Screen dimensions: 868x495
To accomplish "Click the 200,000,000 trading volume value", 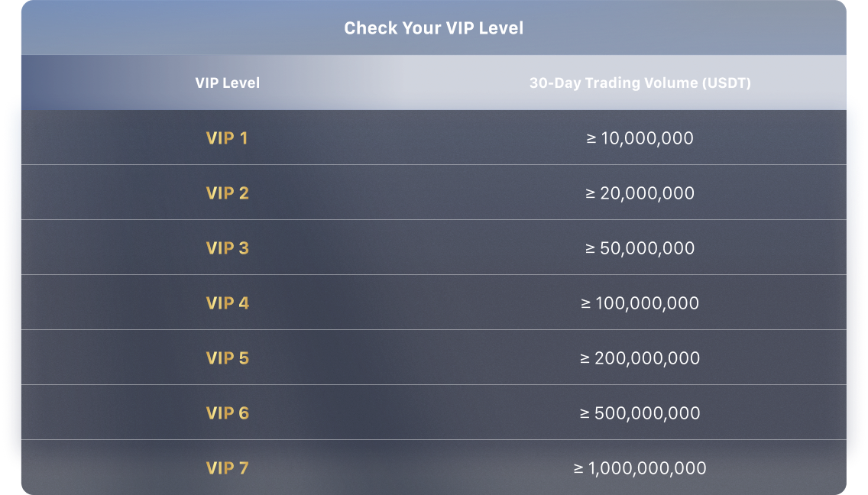I will pos(647,358).
